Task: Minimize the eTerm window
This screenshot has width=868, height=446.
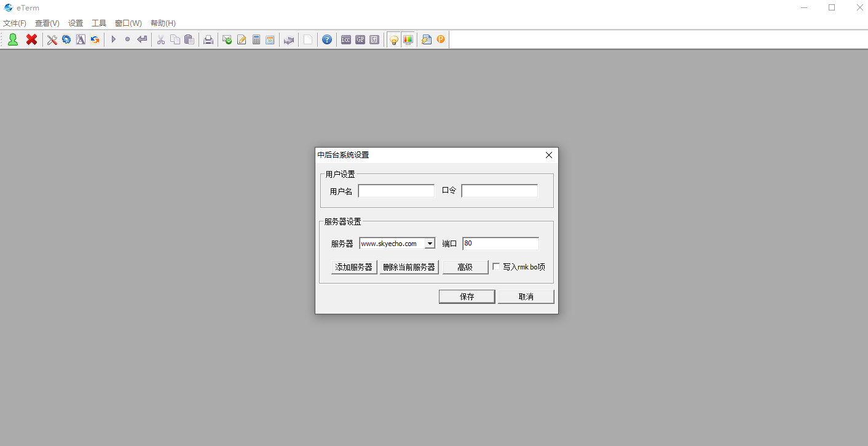Action: click(805, 8)
